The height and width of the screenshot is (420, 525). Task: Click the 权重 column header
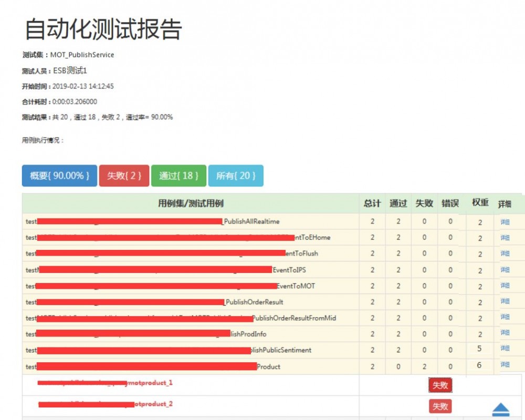(x=479, y=204)
